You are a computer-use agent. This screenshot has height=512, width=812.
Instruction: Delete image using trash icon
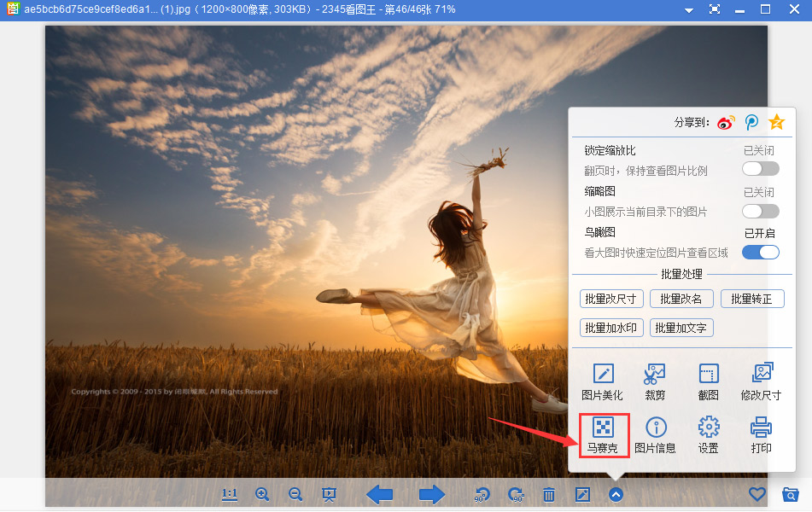(549, 494)
